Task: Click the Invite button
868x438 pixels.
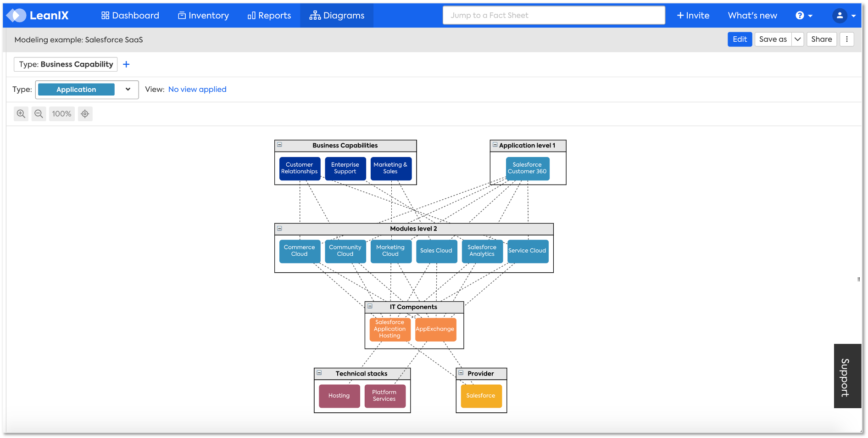Action: (693, 16)
